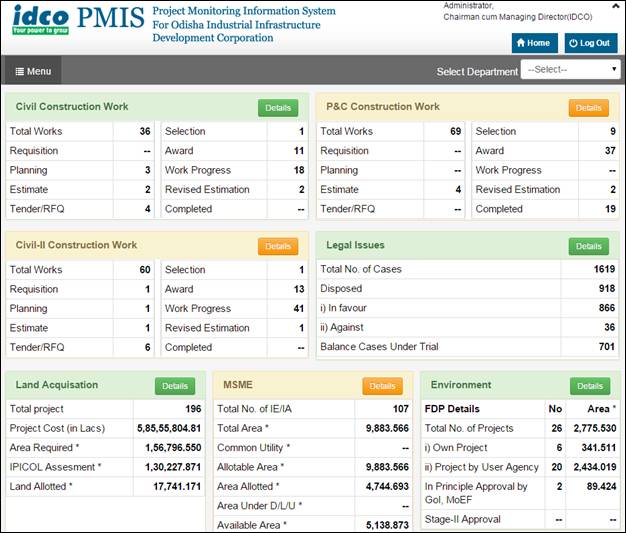626x533 pixels.
Task: Click Total Works value 36
Action: (x=145, y=131)
